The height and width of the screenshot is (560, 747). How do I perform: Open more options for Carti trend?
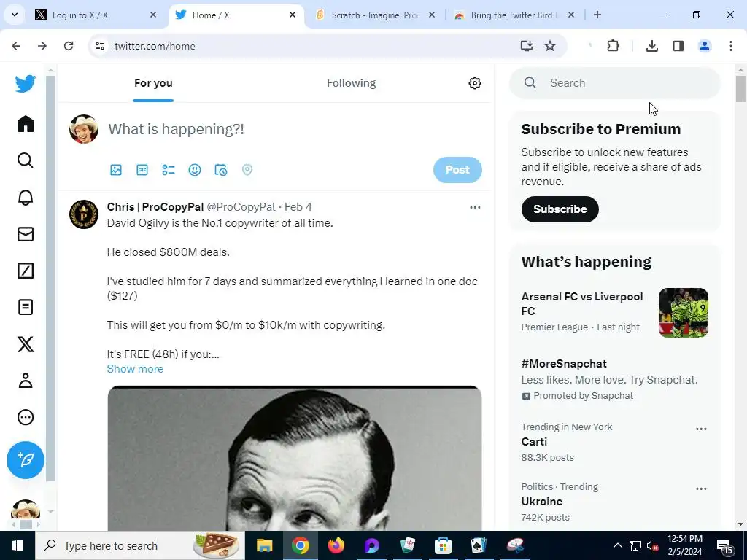point(701,429)
